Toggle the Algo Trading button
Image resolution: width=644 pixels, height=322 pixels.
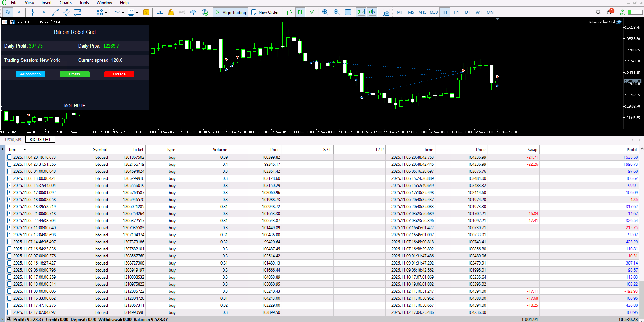point(231,12)
